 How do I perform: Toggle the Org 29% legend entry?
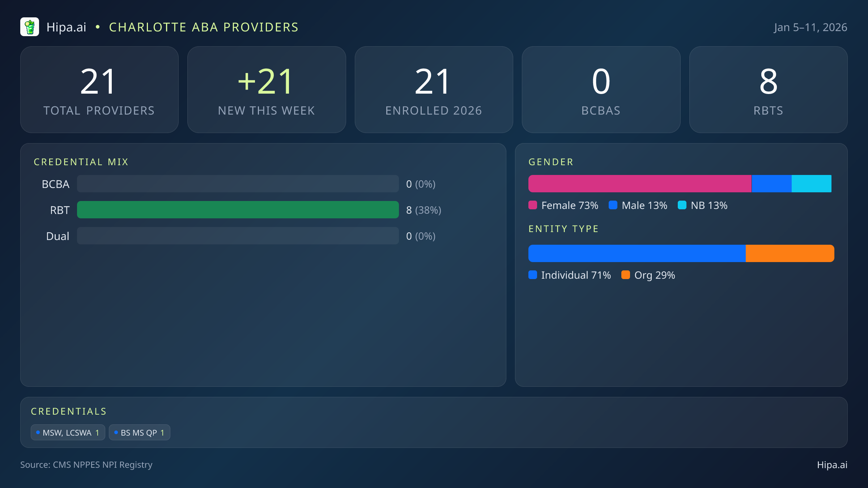tap(648, 275)
